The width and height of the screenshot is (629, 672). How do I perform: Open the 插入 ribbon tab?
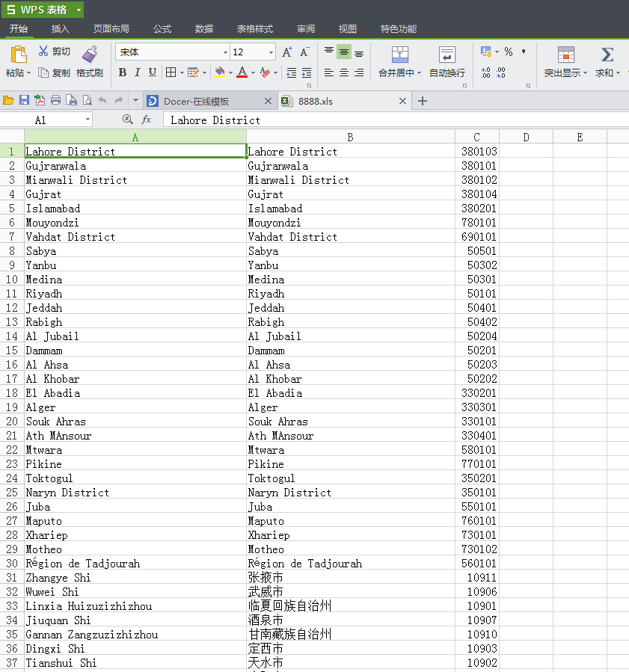tap(60, 28)
